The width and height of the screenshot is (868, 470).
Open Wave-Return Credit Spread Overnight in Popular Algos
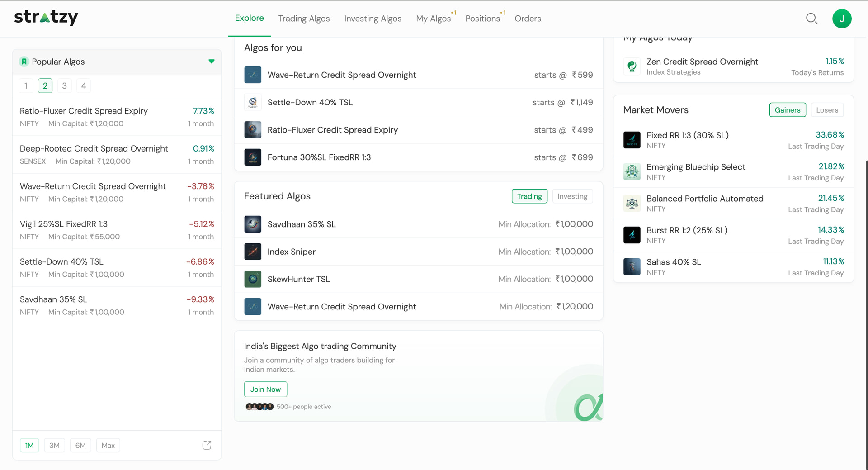[117, 192]
